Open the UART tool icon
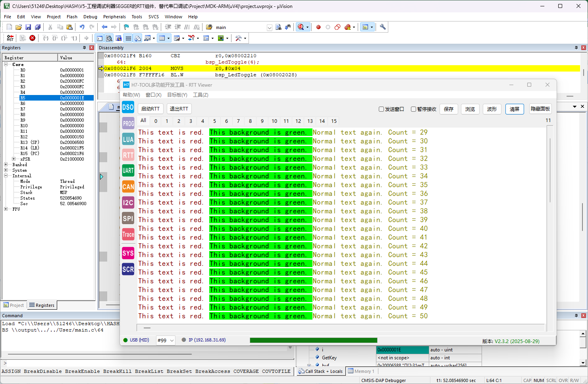The width and height of the screenshot is (588, 384). coord(128,171)
